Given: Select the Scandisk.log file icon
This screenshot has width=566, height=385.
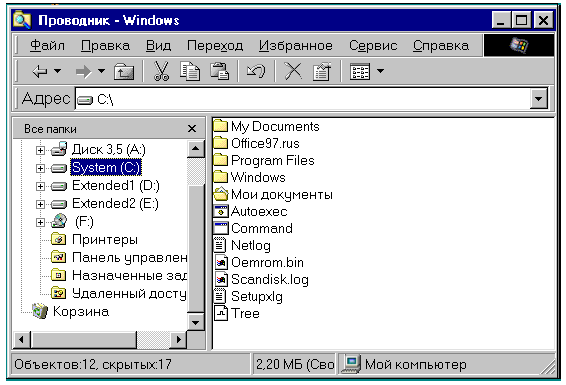Looking at the screenshot, I should [x=221, y=279].
